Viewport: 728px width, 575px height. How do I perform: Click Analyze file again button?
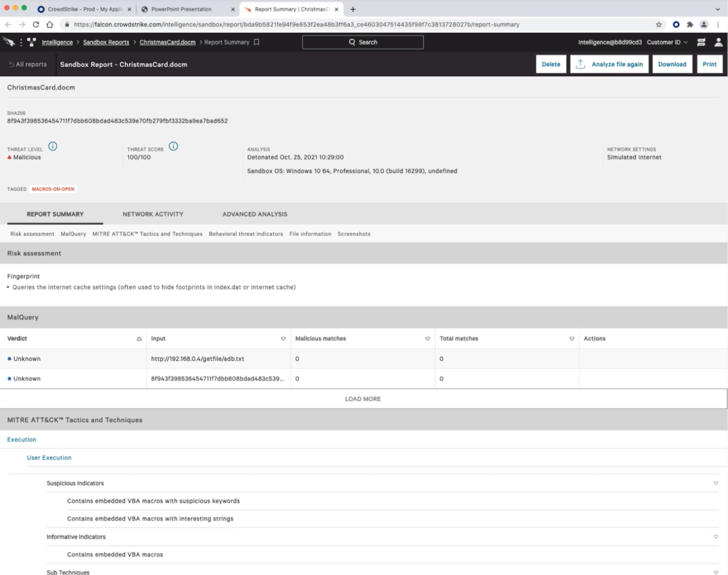609,64
